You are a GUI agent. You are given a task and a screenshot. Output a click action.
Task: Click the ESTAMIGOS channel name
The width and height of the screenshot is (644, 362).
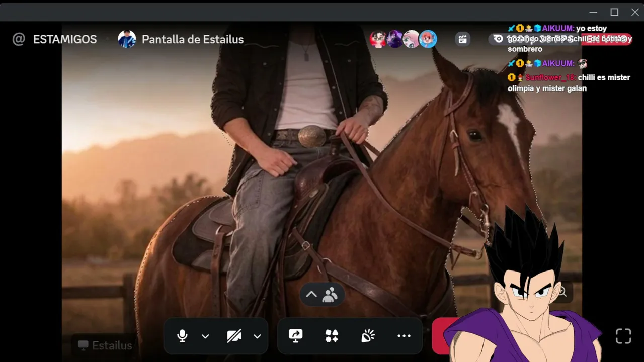(65, 39)
